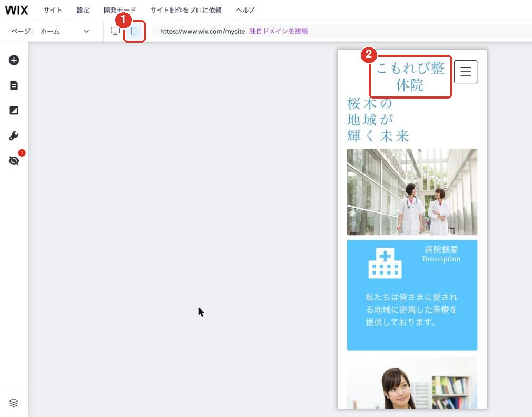Switch to mobile editor view
Viewport: 532px width, 417px height.
click(x=134, y=31)
